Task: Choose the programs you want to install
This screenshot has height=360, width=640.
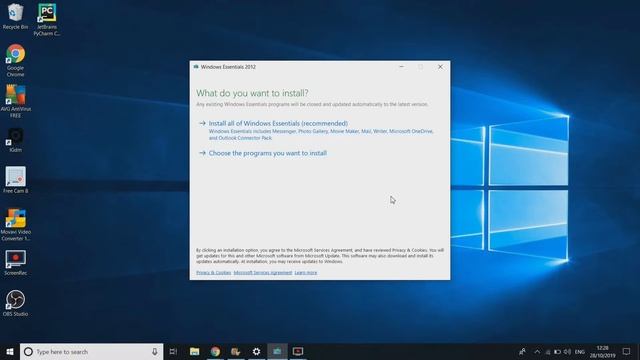Action: pos(268,153)
